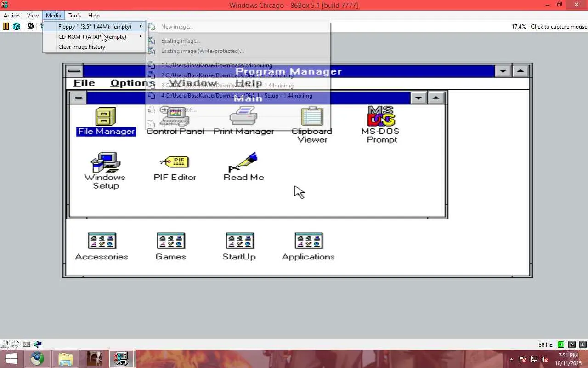
Task: Open the View menu in 86Box
Action: [x=33, y=16]
